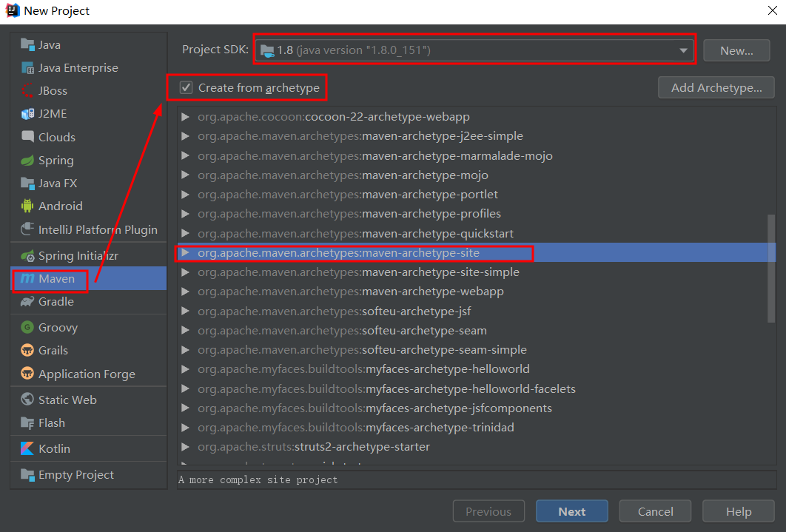Screen dimensions: 786x532
Task: Click the archetype list scrollbar thumb
Action: tap(771, 269)
